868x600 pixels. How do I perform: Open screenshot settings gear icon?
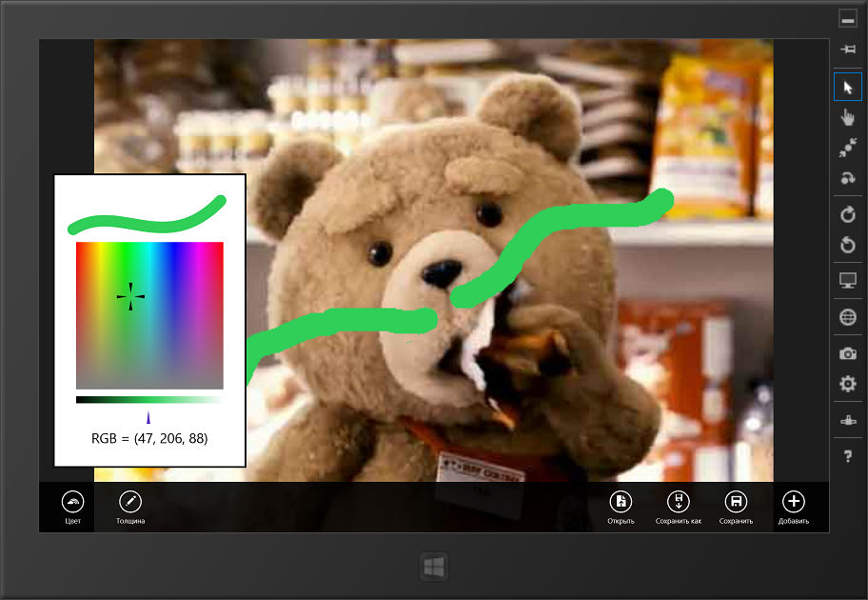(x=847, y=384)
